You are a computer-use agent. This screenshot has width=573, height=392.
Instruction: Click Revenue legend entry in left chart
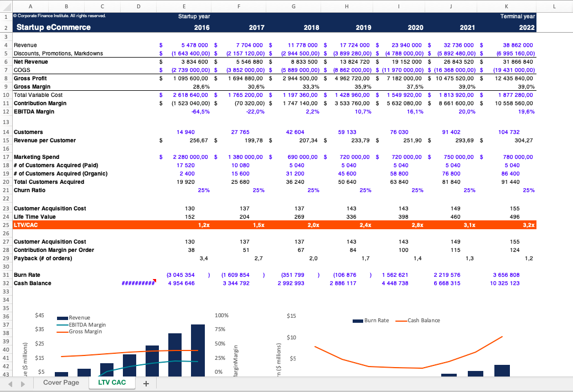click(x=80, y=318)
